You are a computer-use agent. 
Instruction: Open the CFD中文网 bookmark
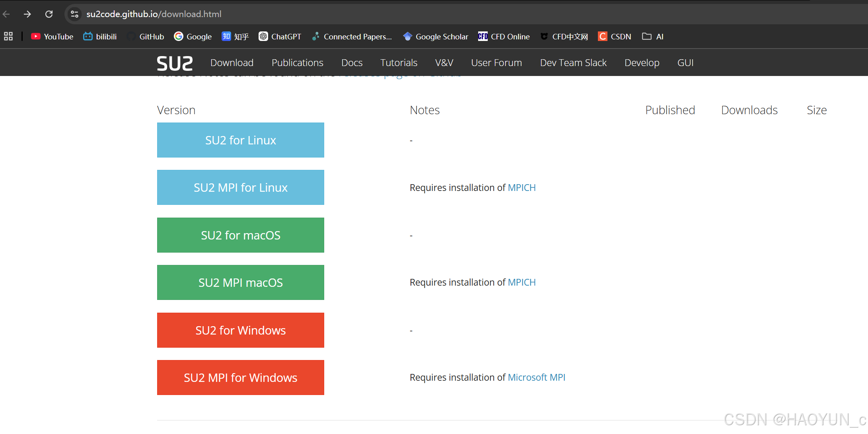point(564,37)
